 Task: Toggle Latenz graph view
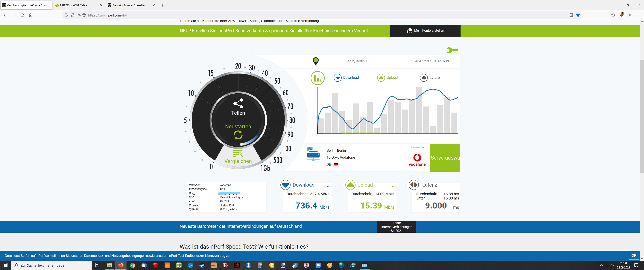(430, 78)
